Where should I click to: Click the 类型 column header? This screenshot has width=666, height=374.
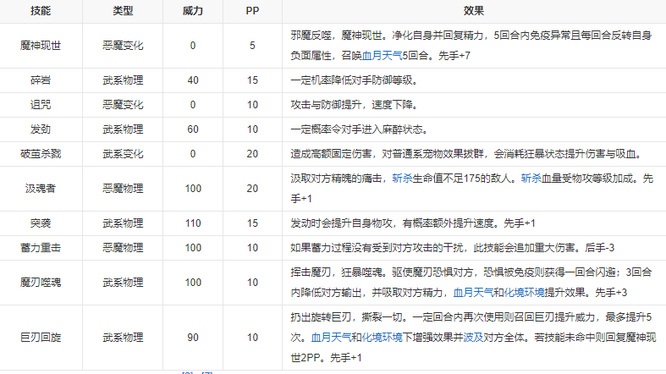click(123, 11)
